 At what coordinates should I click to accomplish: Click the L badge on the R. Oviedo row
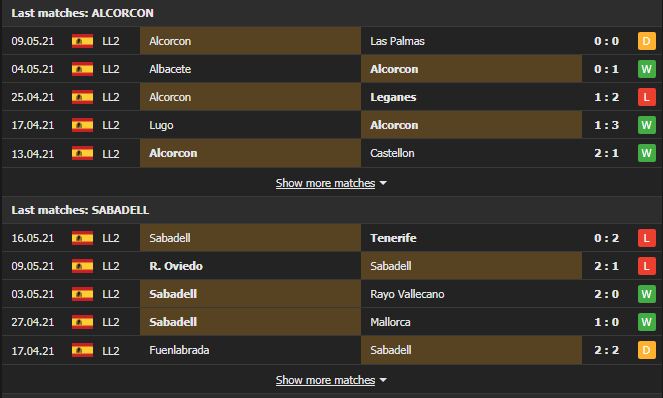point(647,266)
